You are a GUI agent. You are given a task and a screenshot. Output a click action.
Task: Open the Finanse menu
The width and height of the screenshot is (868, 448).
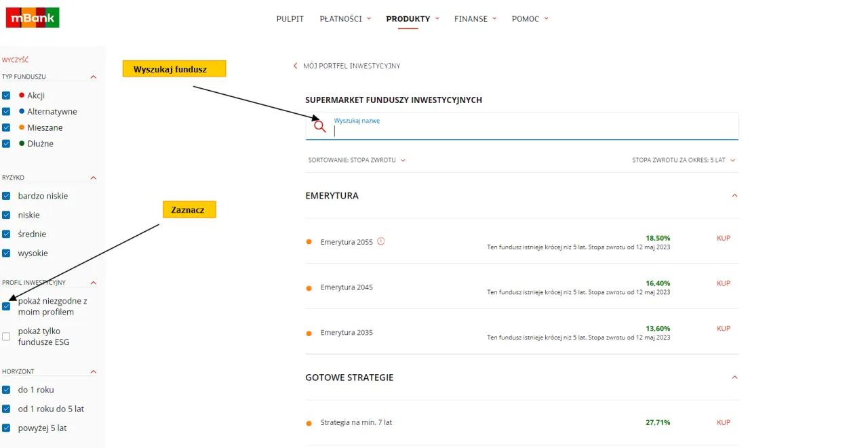click(x=475, y=19)
